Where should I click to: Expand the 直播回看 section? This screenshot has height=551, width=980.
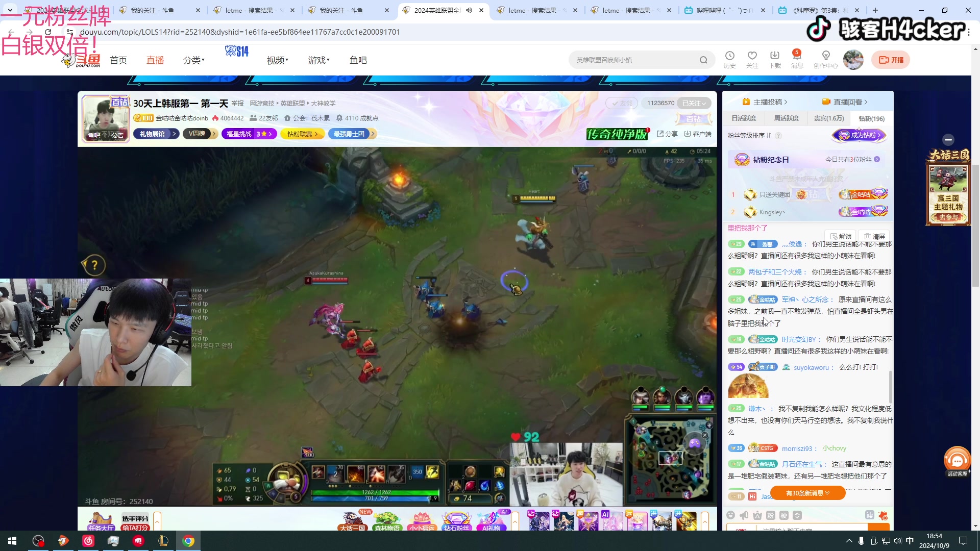click(845, 102)
